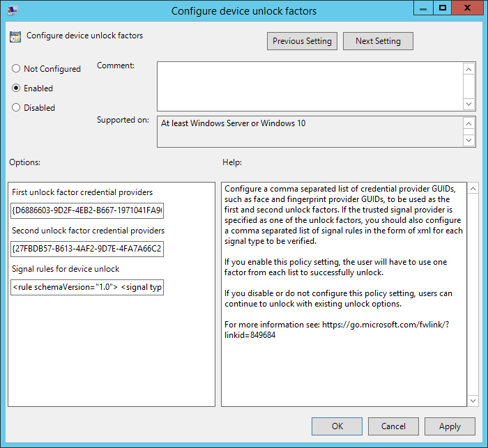Minimize the Configure device unlock factors window
The image size is (488, 448).
coord(422,8)
